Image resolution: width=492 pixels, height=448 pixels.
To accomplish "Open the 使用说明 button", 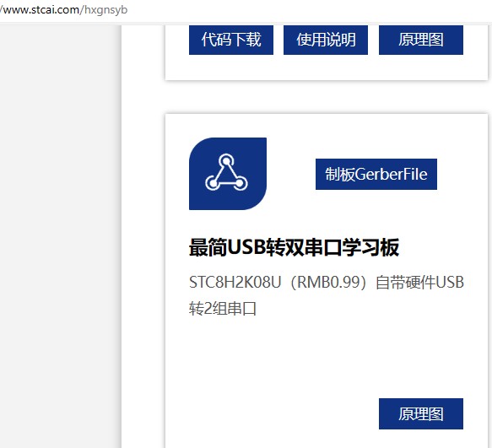I will [326, 40].
